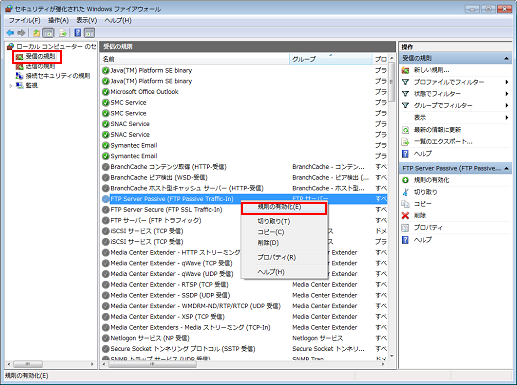Click the bottom ヘルプ action in pane
This screenshot has height=385, width=517.
click(x=423, y=240)
